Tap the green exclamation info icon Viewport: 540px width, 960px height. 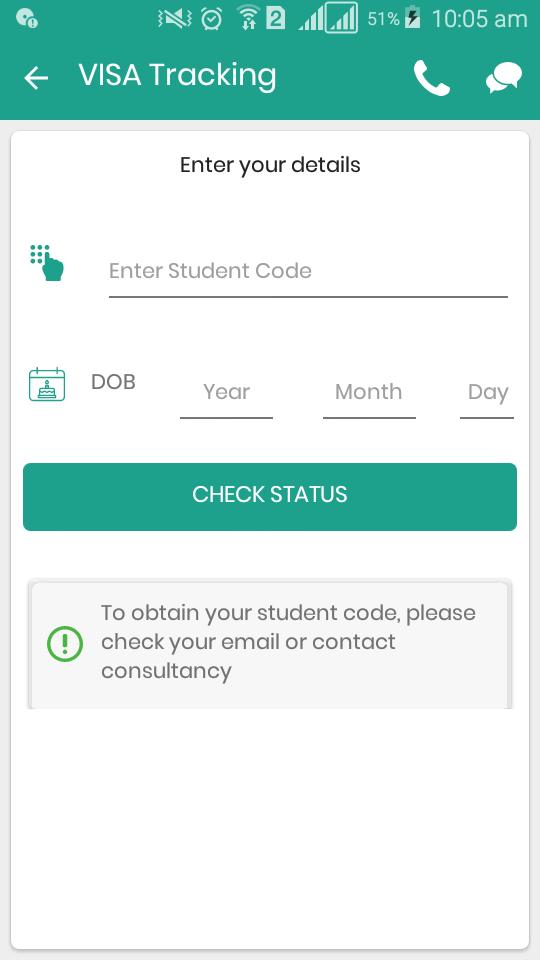click(x=65, y=643)
